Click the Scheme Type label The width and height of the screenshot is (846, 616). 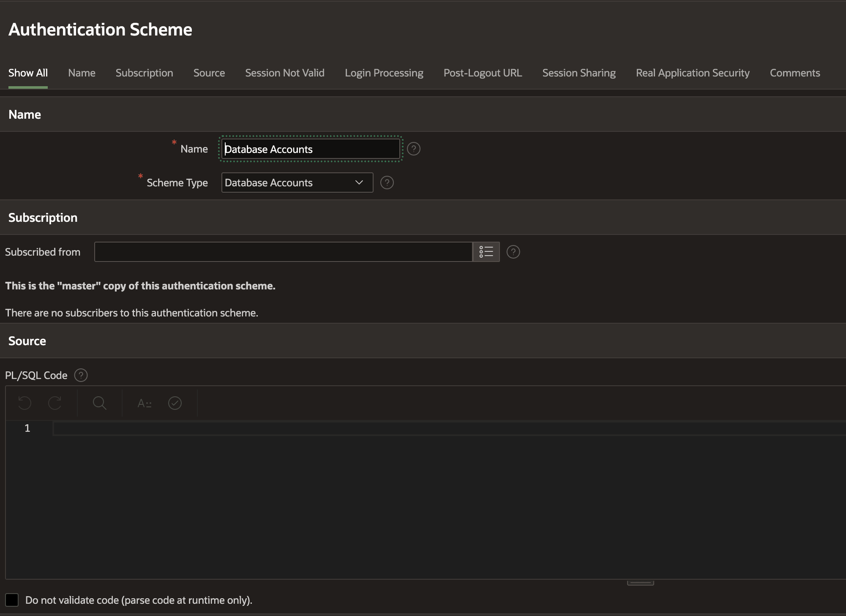point(177,183)
